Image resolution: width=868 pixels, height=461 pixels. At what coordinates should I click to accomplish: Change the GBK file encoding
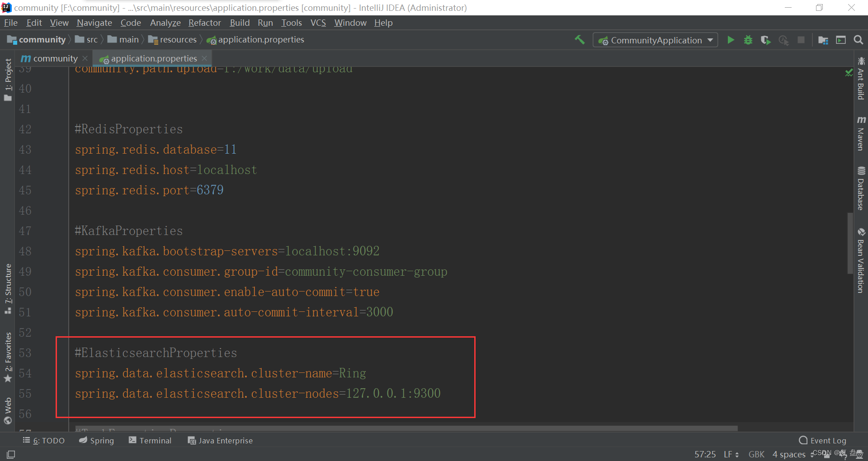(756, 454)
